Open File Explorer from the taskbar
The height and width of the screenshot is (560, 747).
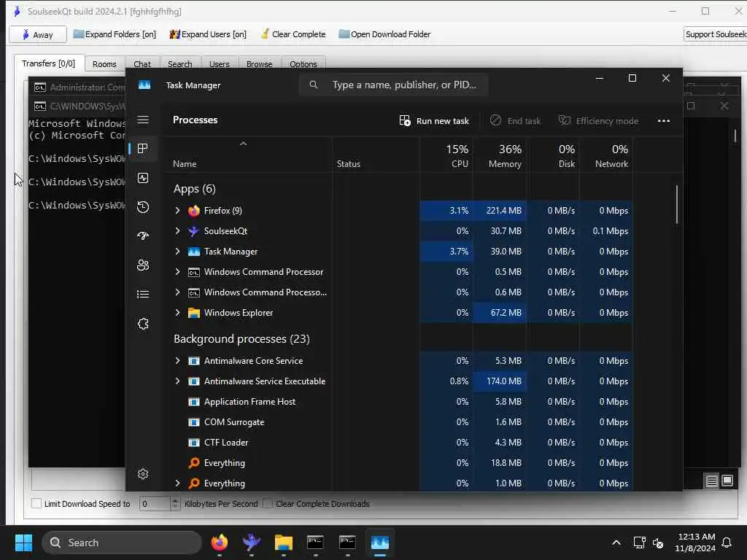pos(284,542)
